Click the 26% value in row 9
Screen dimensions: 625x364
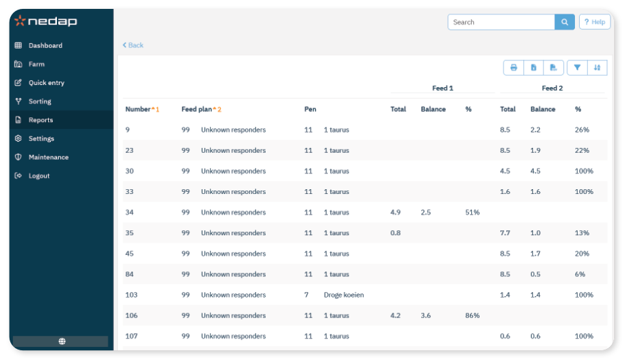582,130
